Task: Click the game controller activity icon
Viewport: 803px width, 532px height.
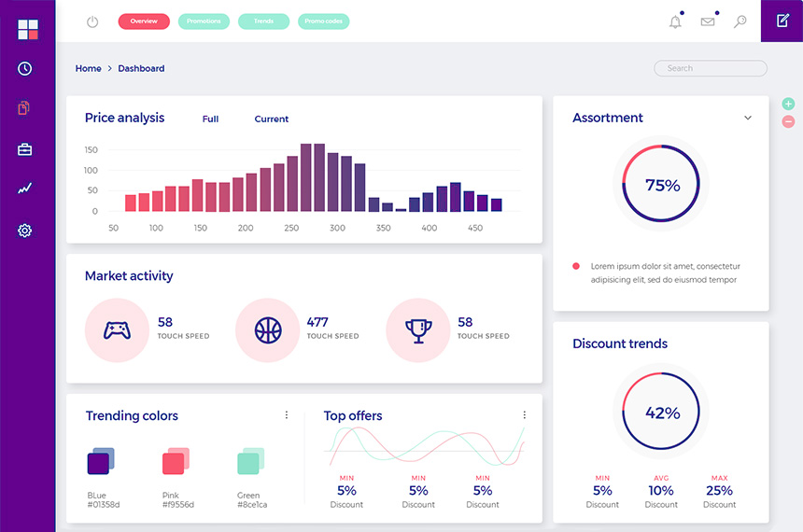Action: click(117, 330)
